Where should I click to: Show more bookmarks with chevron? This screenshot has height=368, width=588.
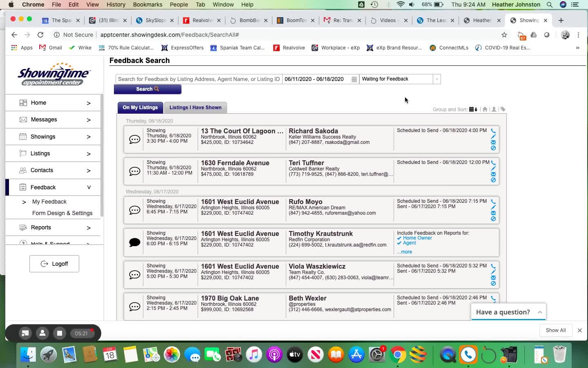click(577, 48)
